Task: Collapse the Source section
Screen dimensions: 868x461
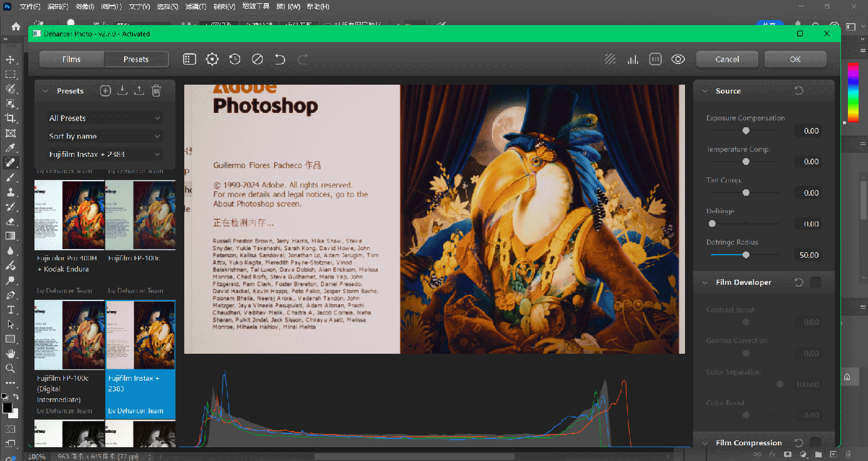Action: (x=704, y=91)
